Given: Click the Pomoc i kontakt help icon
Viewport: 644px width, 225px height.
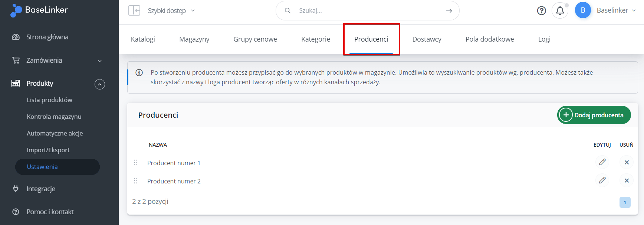Looking at the screenshot, I should (16, 212).
